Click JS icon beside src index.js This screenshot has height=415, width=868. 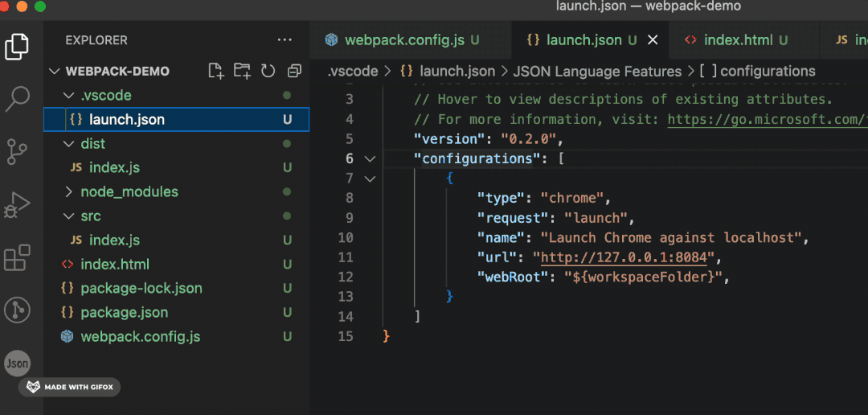(x=76, y=240)
